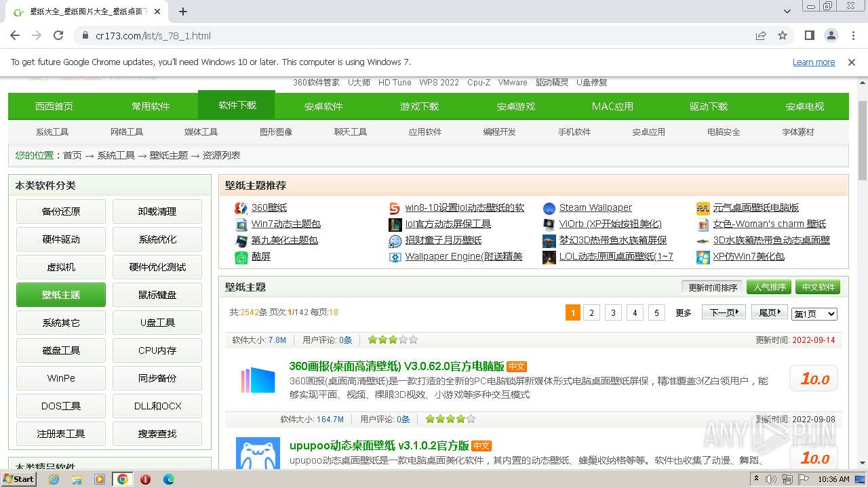Click the 下一页 next page button
The height and width of the screenshot is (488, 868).
pos(724,312)
